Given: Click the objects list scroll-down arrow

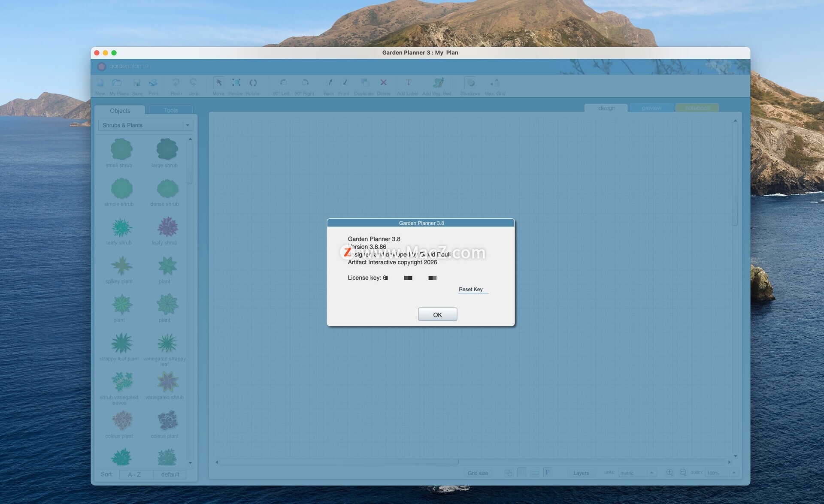Looking at the screenshot, I should click(190, 463).
